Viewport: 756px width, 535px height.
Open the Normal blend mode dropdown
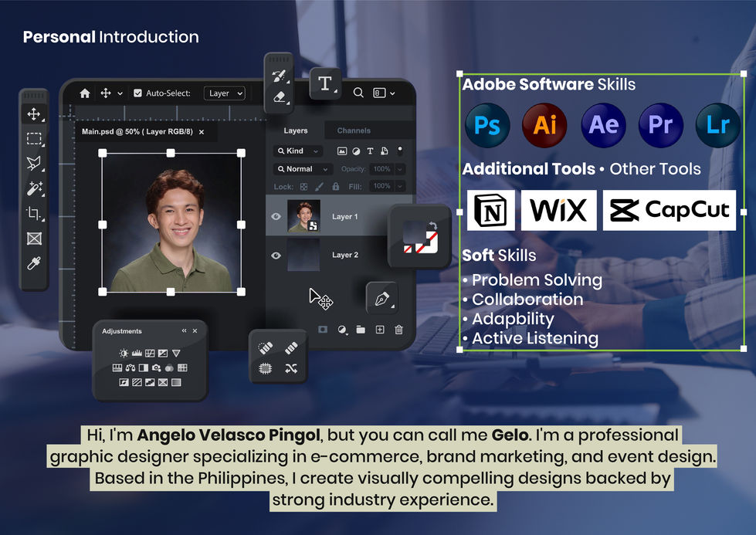click(x=303, y=169)
